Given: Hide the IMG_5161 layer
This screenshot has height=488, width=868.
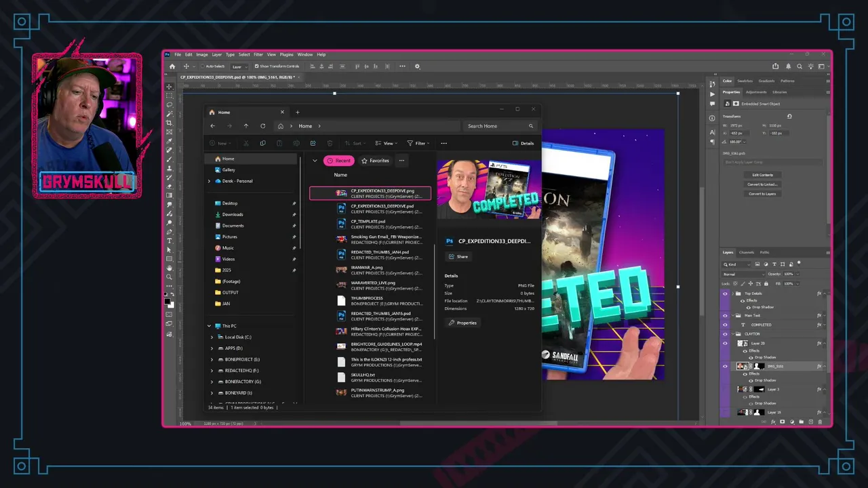Looking at the screenshot, I should pyautogui.click(x=725, y=366).
